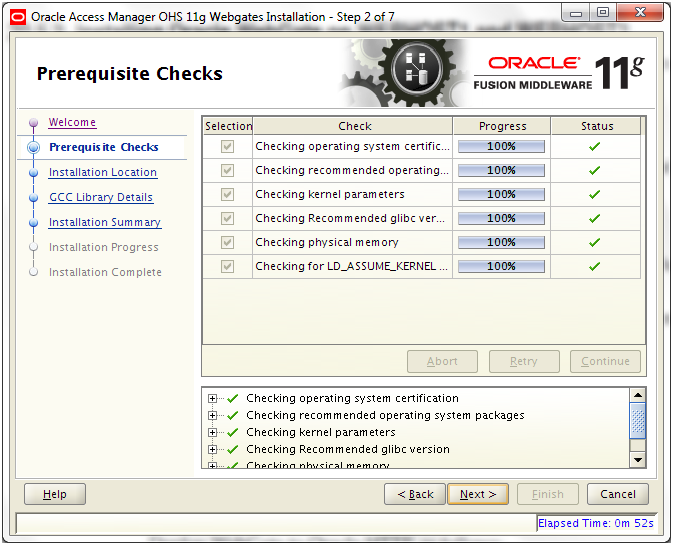This screenshot has height=545, width=673.
Task: Open the Welcome step link
Action: pos(72,122)
